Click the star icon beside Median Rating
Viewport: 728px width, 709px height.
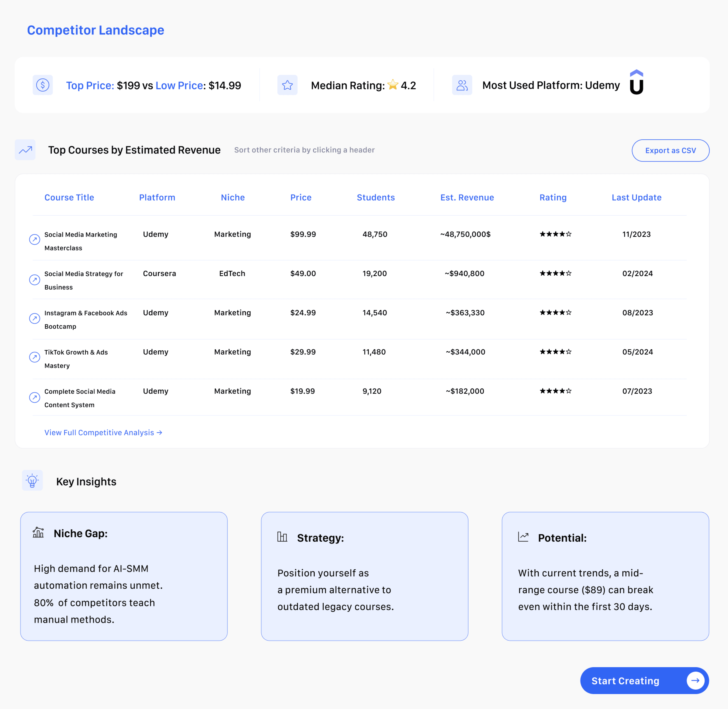287,85
